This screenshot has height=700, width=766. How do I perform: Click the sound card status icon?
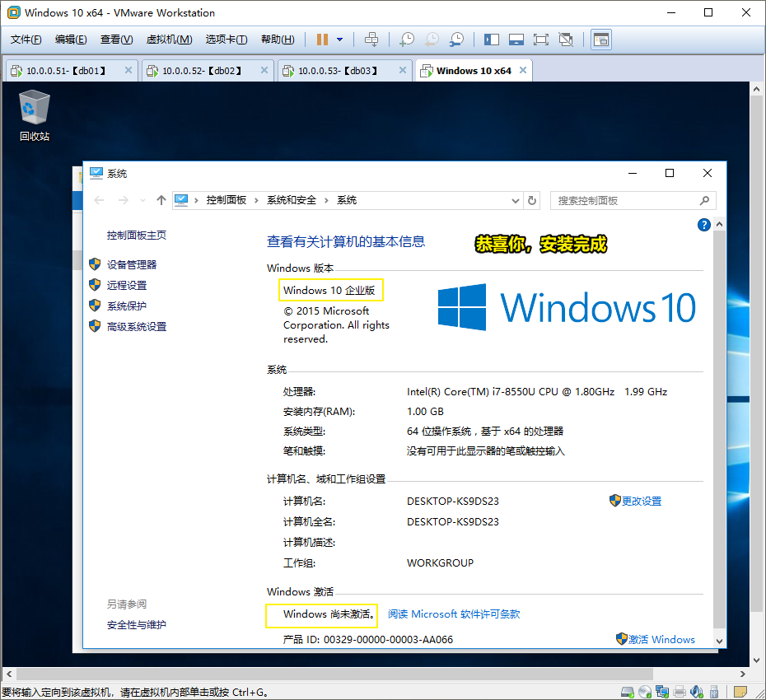point(697,692)
